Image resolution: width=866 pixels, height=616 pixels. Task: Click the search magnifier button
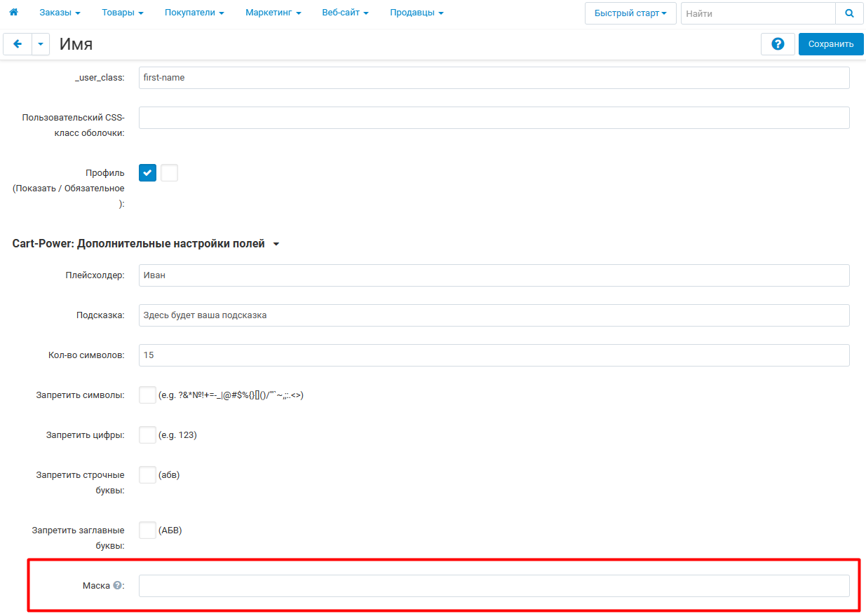click(x=849, y=13)
